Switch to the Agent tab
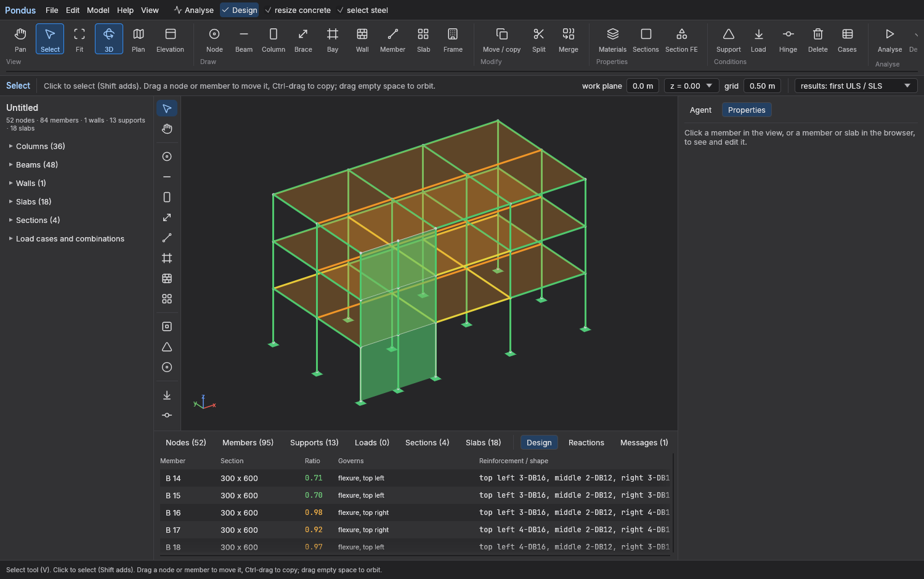 [x=700, y=110]
